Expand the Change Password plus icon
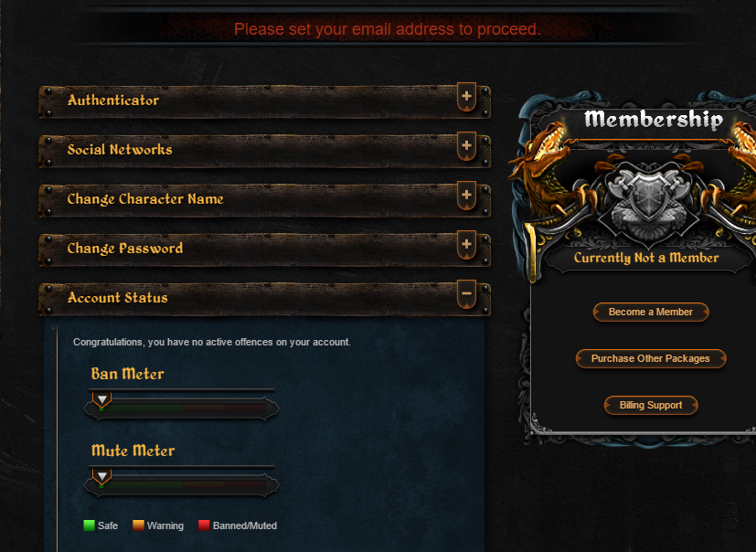This screenshot has width=756, height=552. point(466,244)
